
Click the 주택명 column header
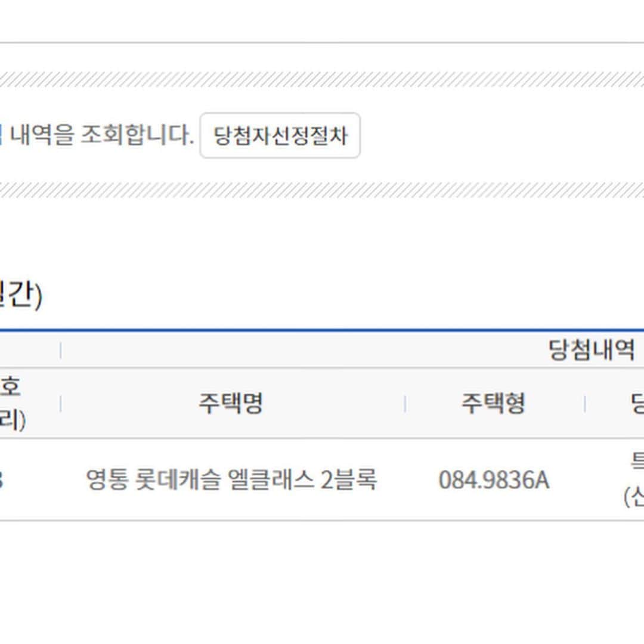230,403
